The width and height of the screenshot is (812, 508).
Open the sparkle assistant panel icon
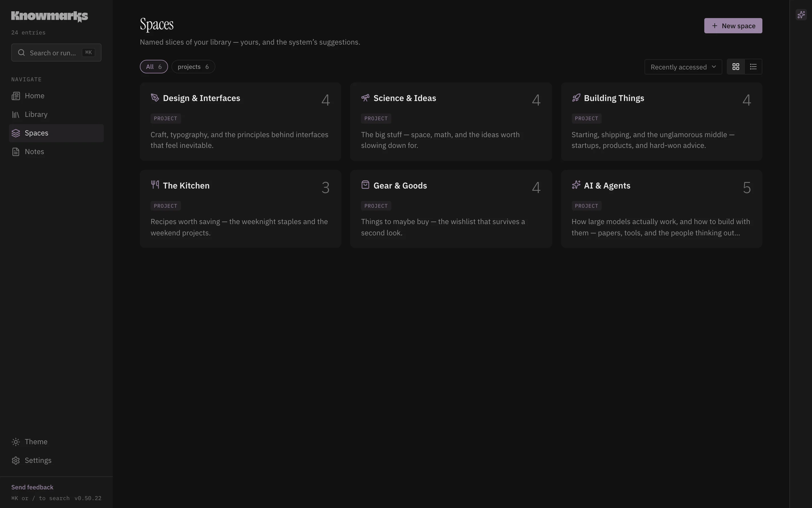click(801, 15)
